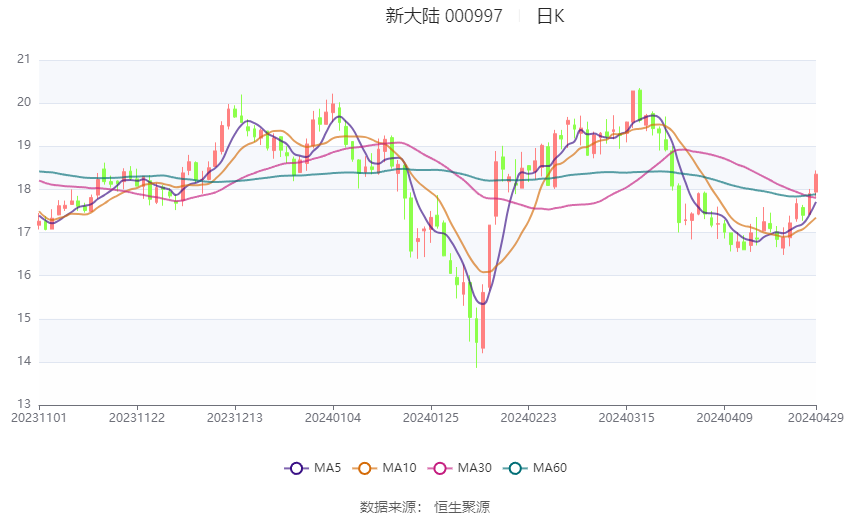Toggle the MA30 legend marker

(x=440, y=468)
